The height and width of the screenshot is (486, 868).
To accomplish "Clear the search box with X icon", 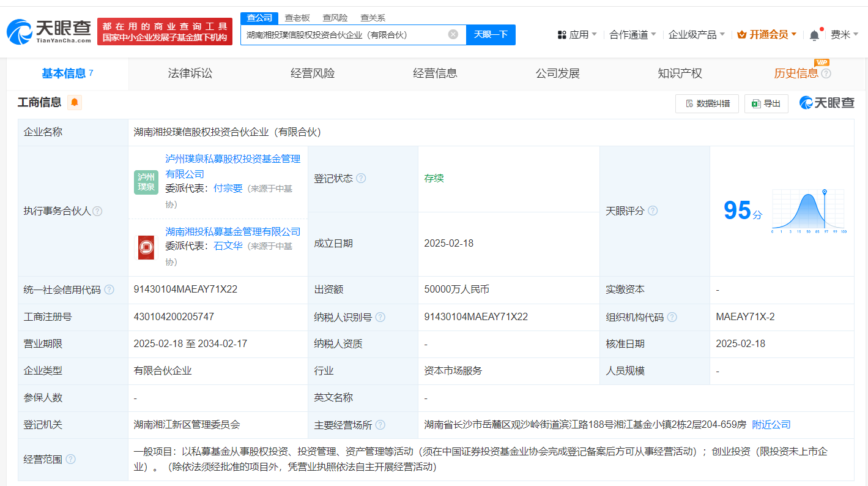I will (453, 34).
